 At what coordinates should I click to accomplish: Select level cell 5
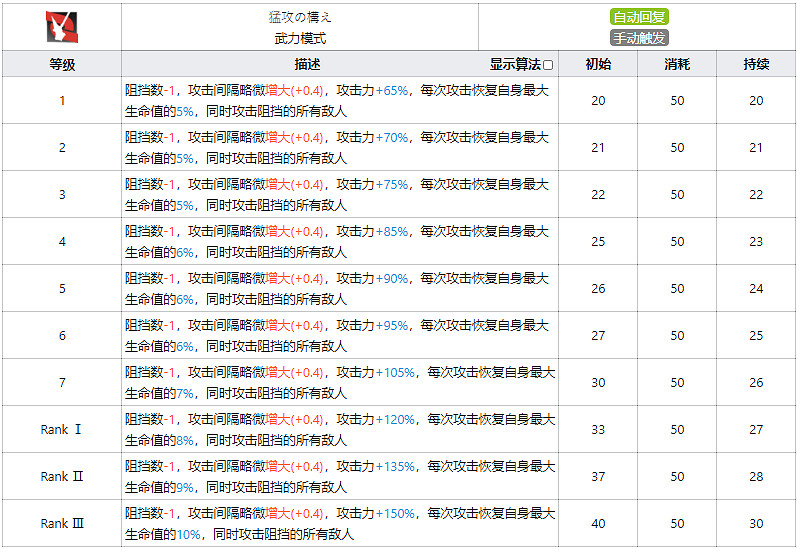point(62,289)
